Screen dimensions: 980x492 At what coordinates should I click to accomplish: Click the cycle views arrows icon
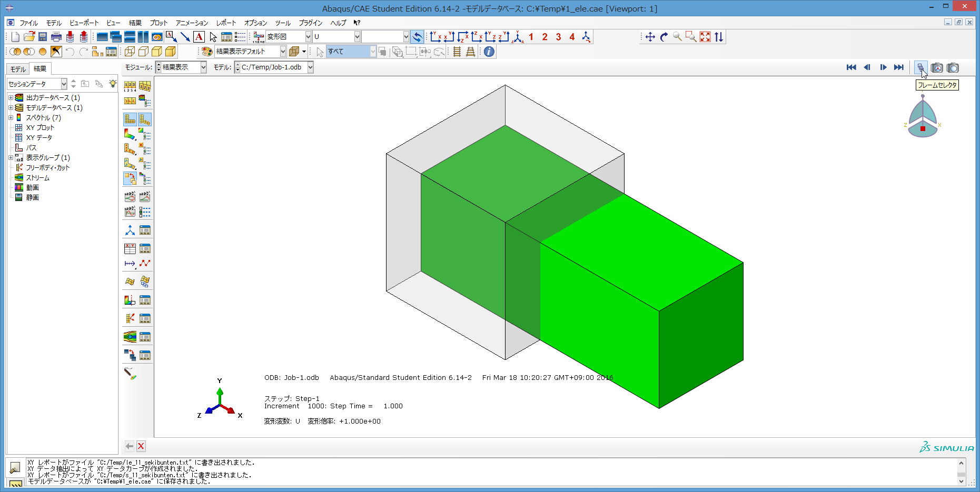click(x=719, y=37)
